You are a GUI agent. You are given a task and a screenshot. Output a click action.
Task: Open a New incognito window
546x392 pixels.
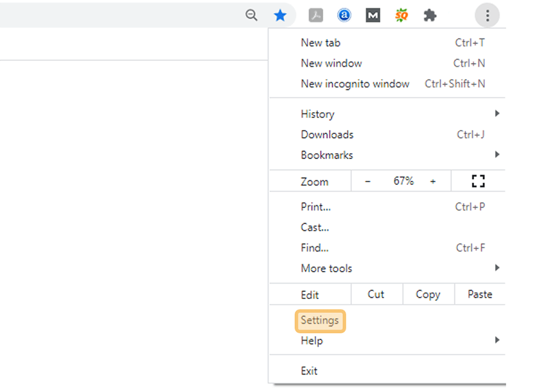pos(387,84)
